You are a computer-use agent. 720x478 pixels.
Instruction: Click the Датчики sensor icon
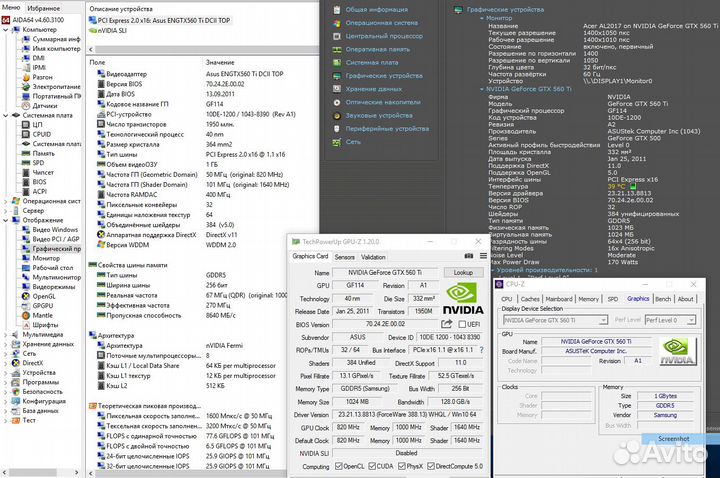(26, 106)
